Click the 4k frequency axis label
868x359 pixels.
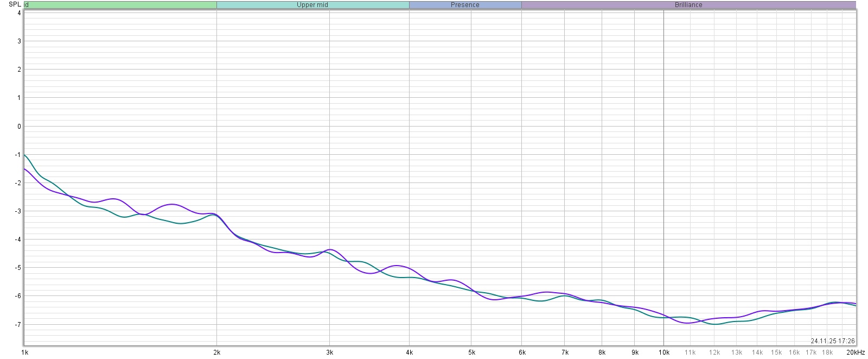pos(409,352)
